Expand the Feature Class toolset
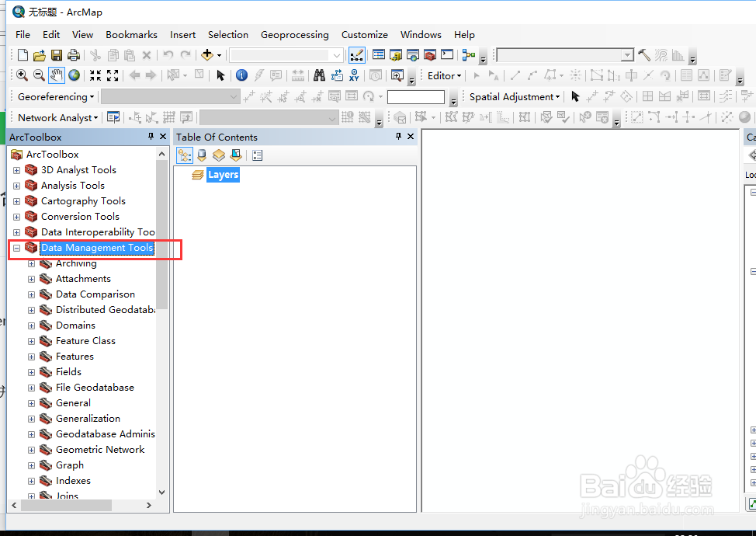The height and width of the screenshot is (536, 756). coord(31,342)
